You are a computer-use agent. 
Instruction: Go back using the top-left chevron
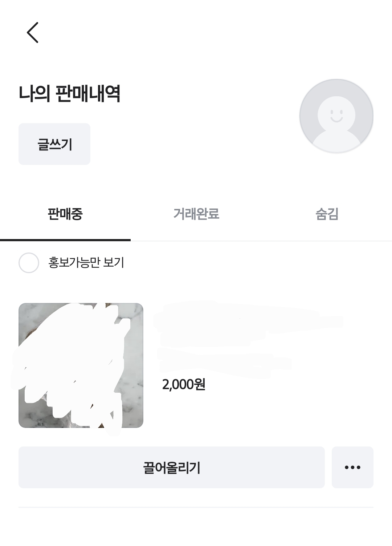click(33, 32)
